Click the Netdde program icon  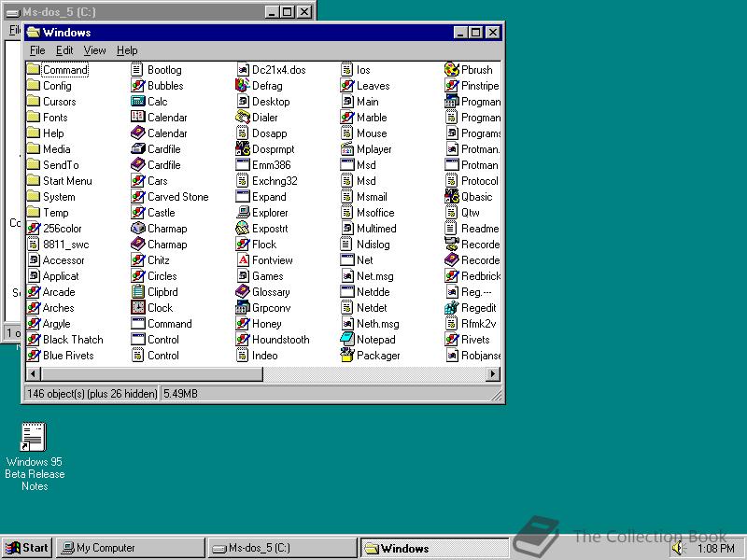pyautogui.click(x=346, y=292)
